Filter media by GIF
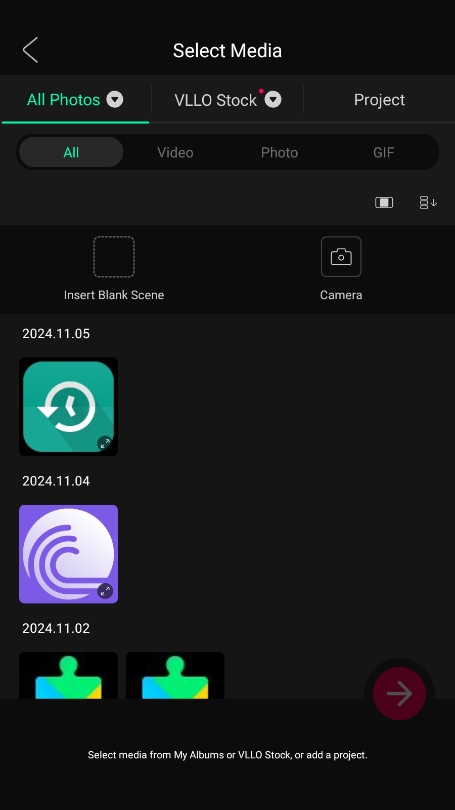This screenshot has height=810, width=455. [384, 152]
